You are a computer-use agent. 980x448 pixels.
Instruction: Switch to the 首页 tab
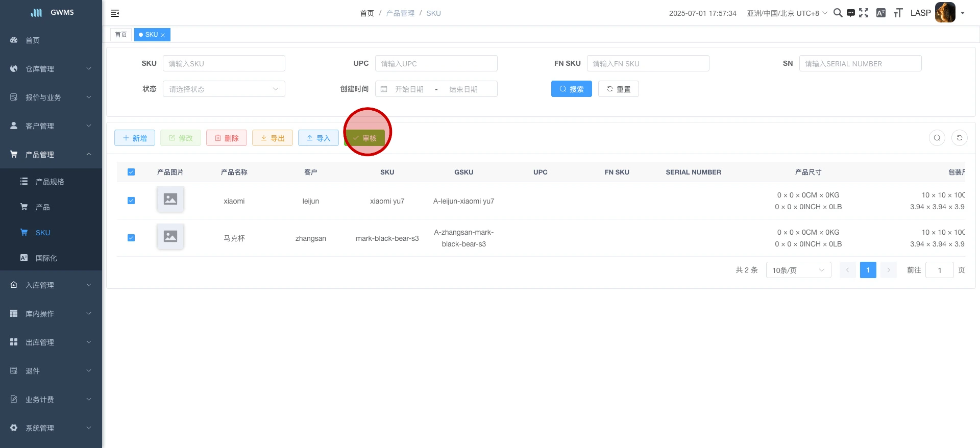pos(121,35)
